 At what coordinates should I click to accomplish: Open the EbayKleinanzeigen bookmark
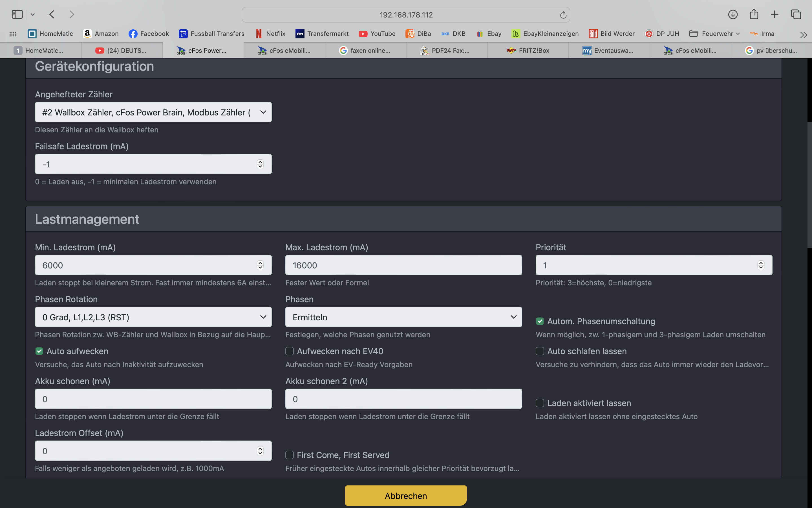tap(545, 34)
